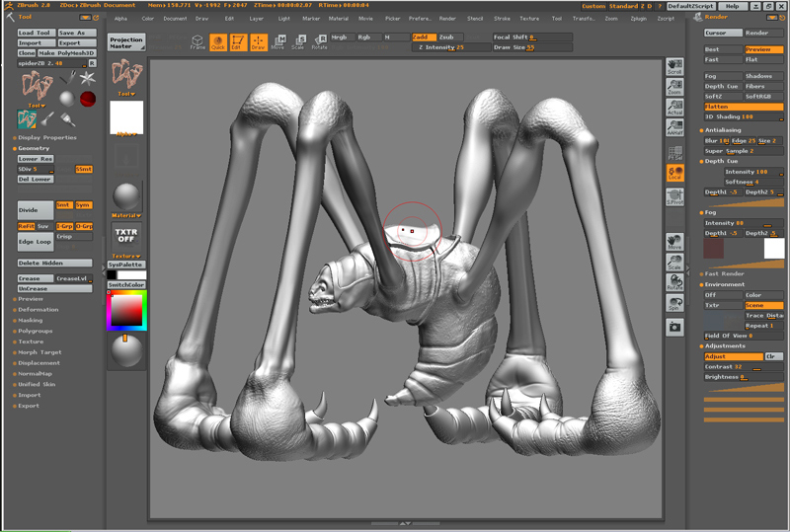This screenshot has height=532, width=790.
Task: Click the Render palette circular dock icon
Action: coord(782,17)
